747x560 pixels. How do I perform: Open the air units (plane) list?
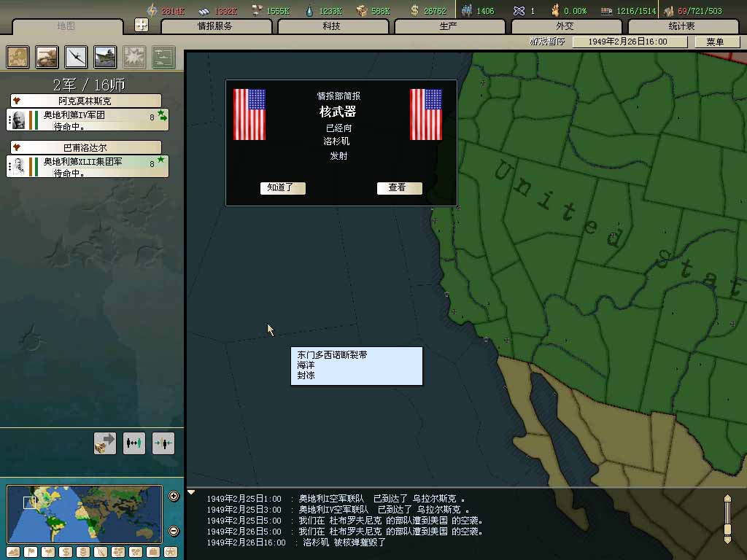(76, 57)
